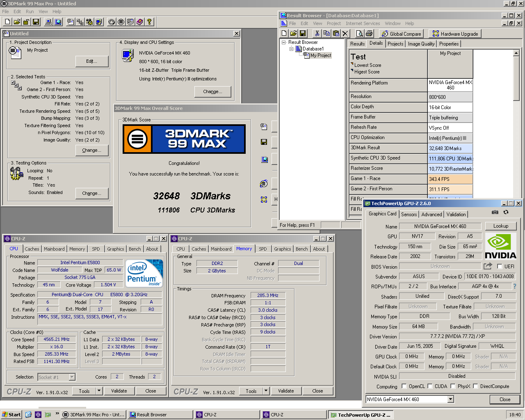Switch to Image Quality tab in Result Browser
Image resolution: width=525 pixels, height=420 pixels.
click(421, 44)
